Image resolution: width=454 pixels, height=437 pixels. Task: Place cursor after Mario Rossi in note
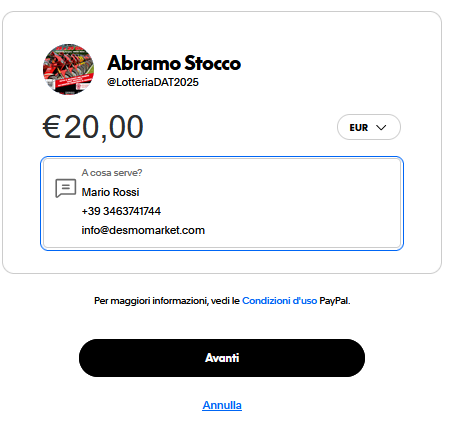tap(140, 192)
